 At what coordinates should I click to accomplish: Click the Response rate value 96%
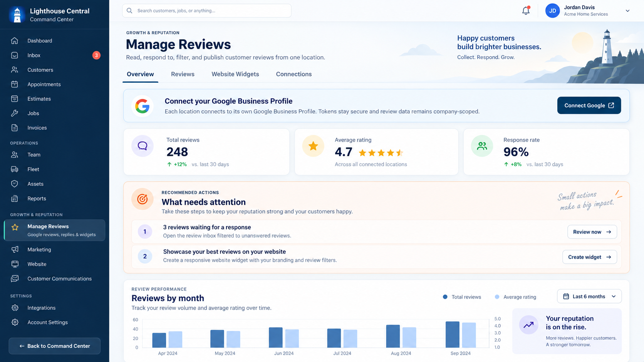click(x=516, y=152)
